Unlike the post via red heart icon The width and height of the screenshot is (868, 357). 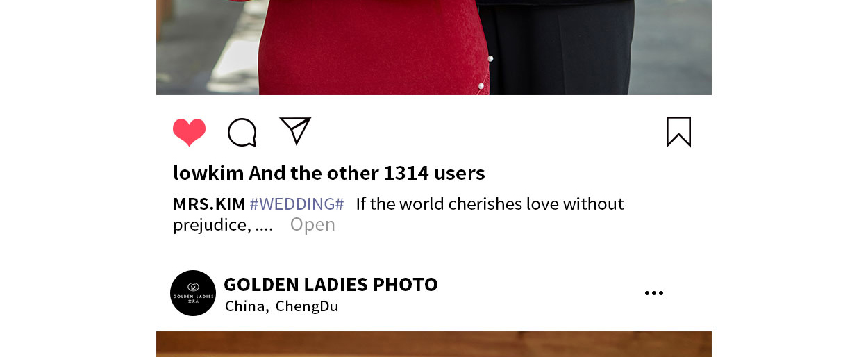(x=189, y=132)
